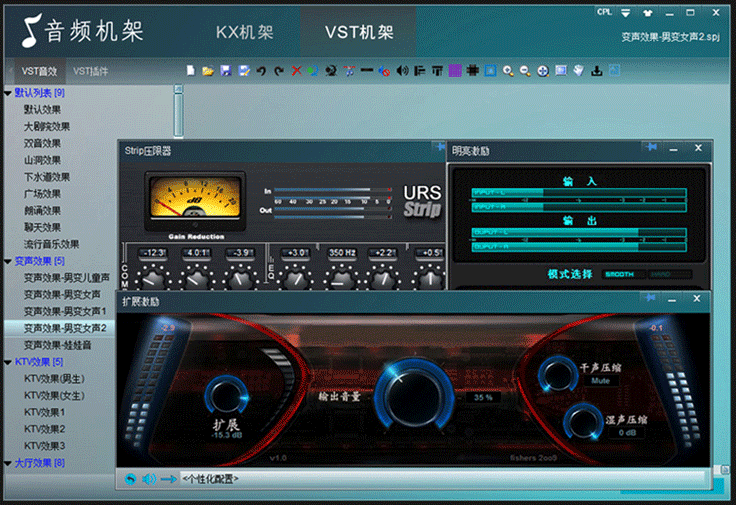This screenshot has width=736, height=505.
Task: Click the download arrow toolbar icon
Action: 597,71
